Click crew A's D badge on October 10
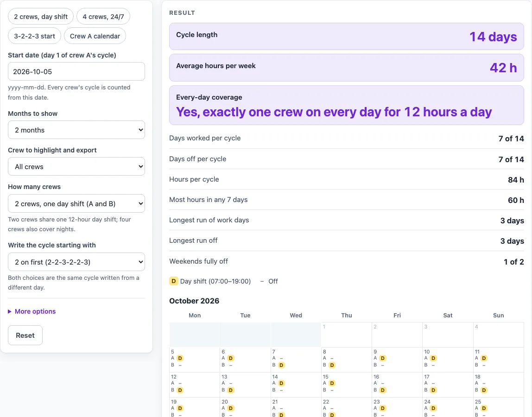Viewport: 532px width, 417px height. (x=433, y=358)
